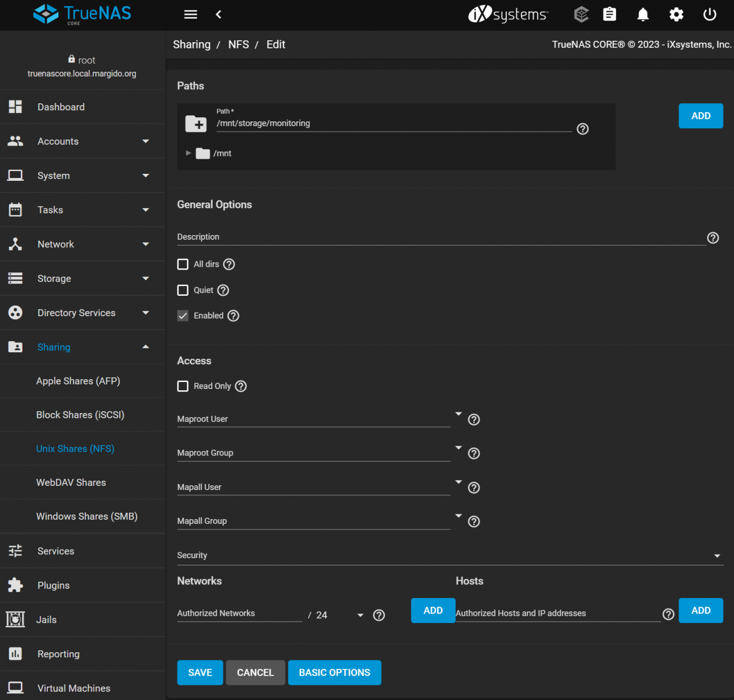Show help for Maproot Group

474,453
